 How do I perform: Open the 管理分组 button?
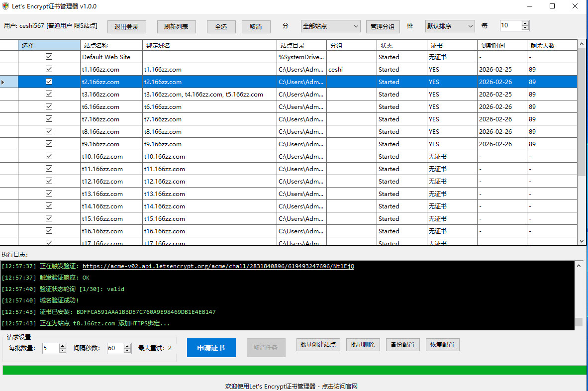(383, 27)
